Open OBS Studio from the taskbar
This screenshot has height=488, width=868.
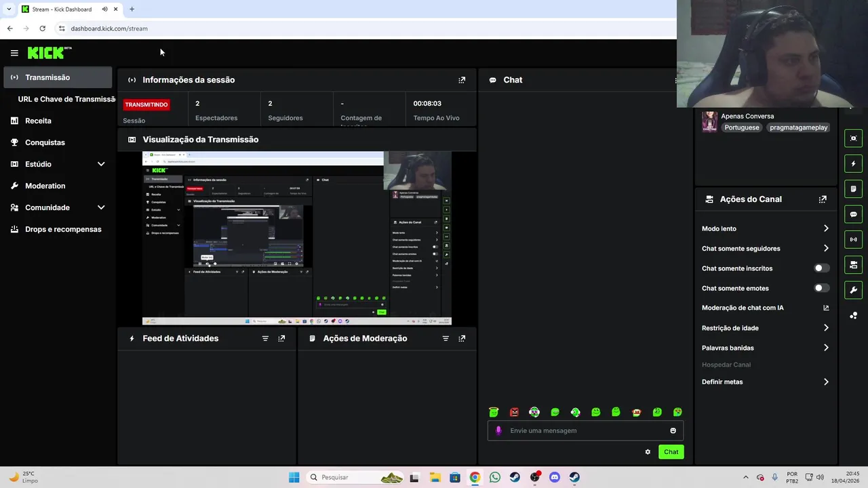coord(535,477)
